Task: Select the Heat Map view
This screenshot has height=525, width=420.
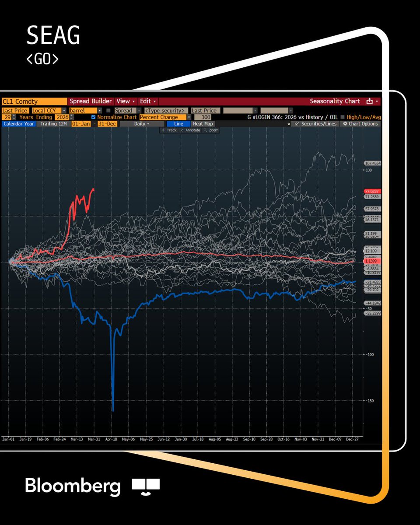Action: click(203, 124)
